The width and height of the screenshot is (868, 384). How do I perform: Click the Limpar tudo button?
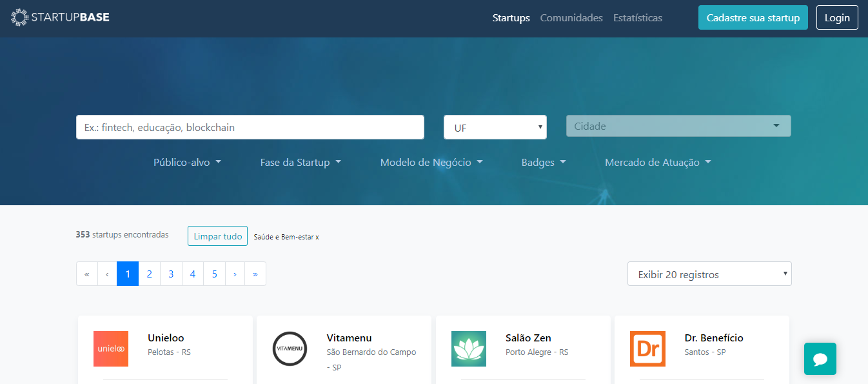coord(218,236)
